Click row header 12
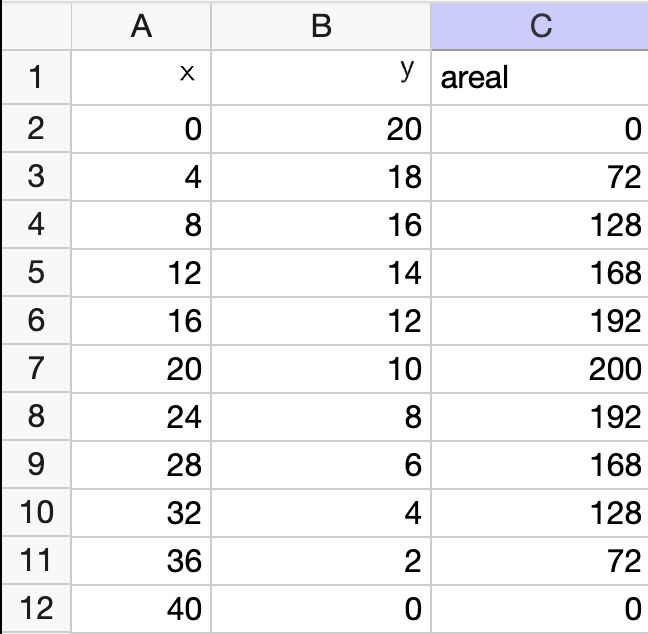The height and width of the screenshot is (634, 648). (x=36, y=608)
